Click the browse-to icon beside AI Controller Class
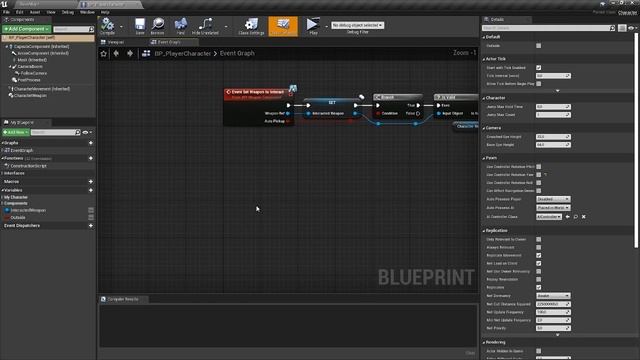 point(576,217)
